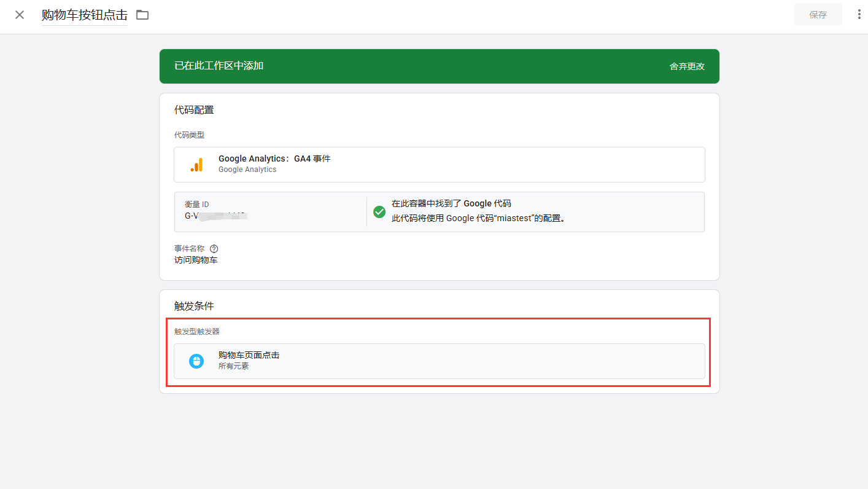Open the 购物车页面点击 trigger
The height and width of the screenshot is (489, 868).
coord(249,355)
